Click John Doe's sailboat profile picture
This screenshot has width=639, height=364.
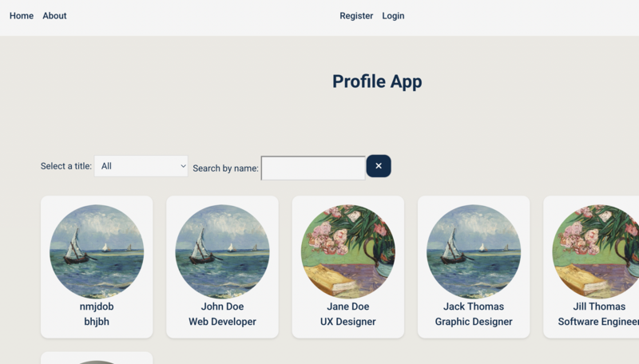click(223, 251)
